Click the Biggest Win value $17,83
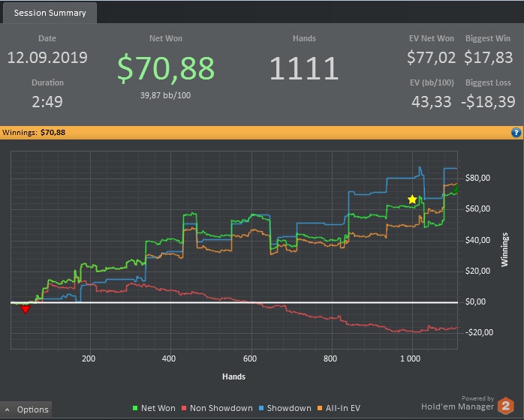524x420 pixels. (488, 58)
